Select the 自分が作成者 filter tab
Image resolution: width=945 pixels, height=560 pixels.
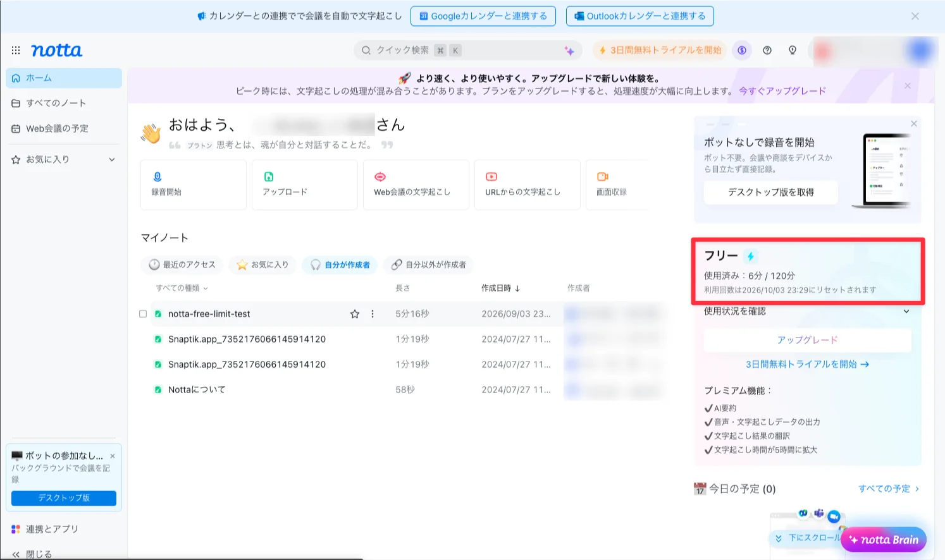click(x=340, y=264)
